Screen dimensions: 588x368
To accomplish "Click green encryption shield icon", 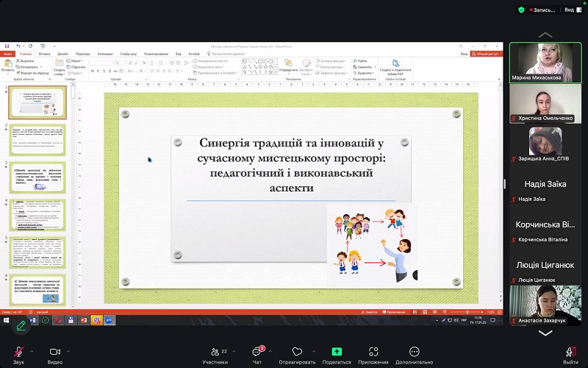I will (521, 10).
